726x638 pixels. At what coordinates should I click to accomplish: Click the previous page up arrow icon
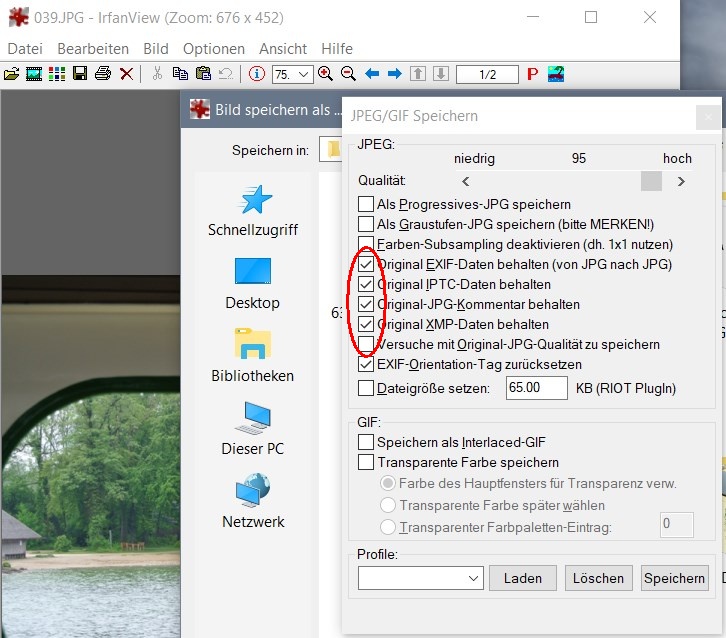(418, 74)
